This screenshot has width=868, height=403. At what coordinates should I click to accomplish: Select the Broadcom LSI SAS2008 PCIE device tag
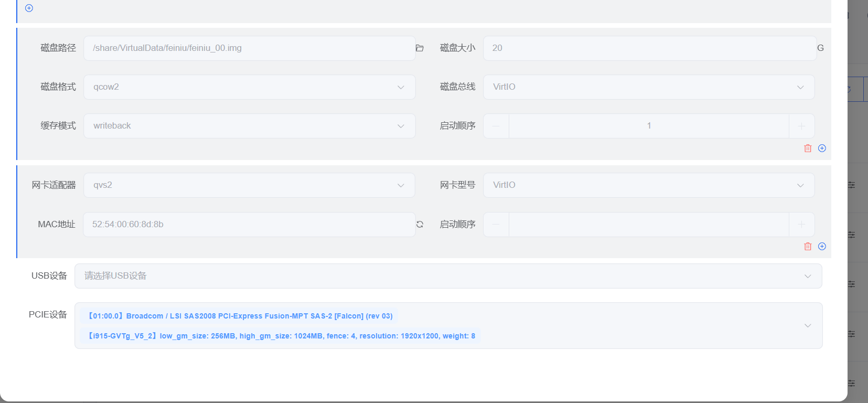point(240,316)
